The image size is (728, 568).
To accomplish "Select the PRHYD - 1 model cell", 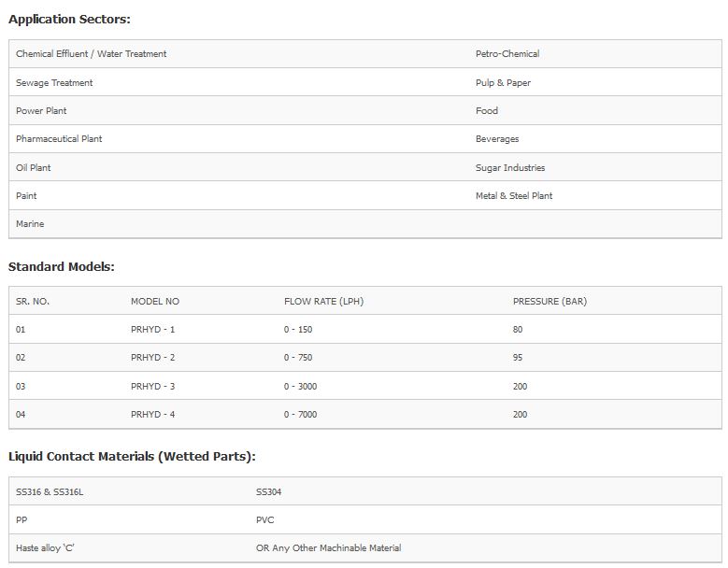I will pos(152,330).
